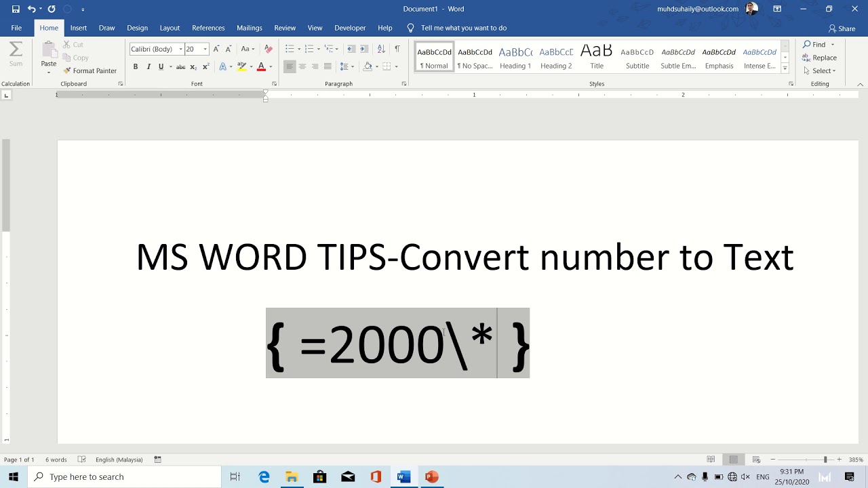Expand the Paste options arrow

49,72
